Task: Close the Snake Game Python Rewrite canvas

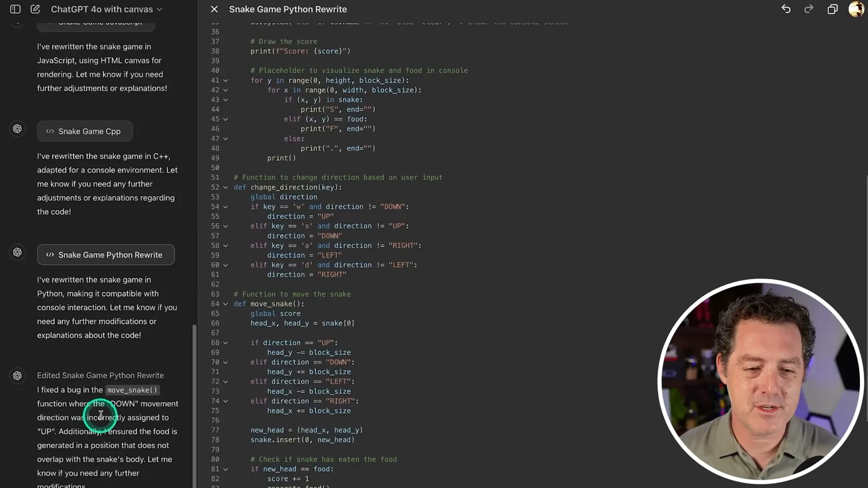Action: 214,9
